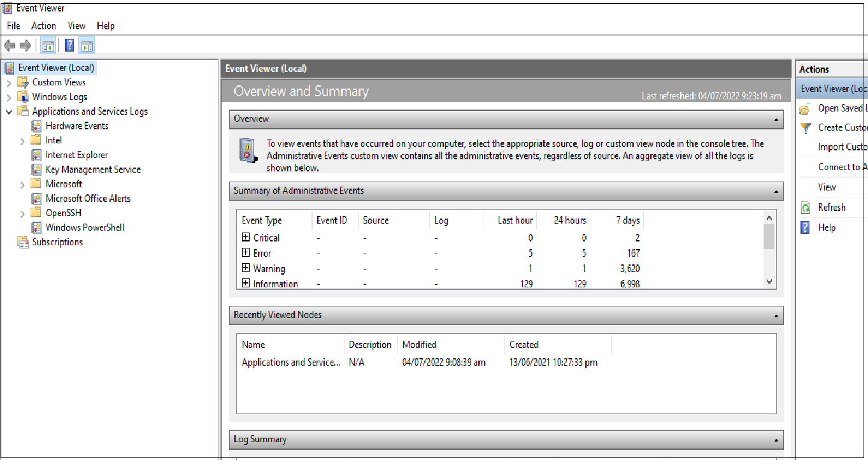The width and height of the screenshot is (868, 460).
Task: Collapse the Recently Viewed Nodes section
Action: click(x=776, y=315)
